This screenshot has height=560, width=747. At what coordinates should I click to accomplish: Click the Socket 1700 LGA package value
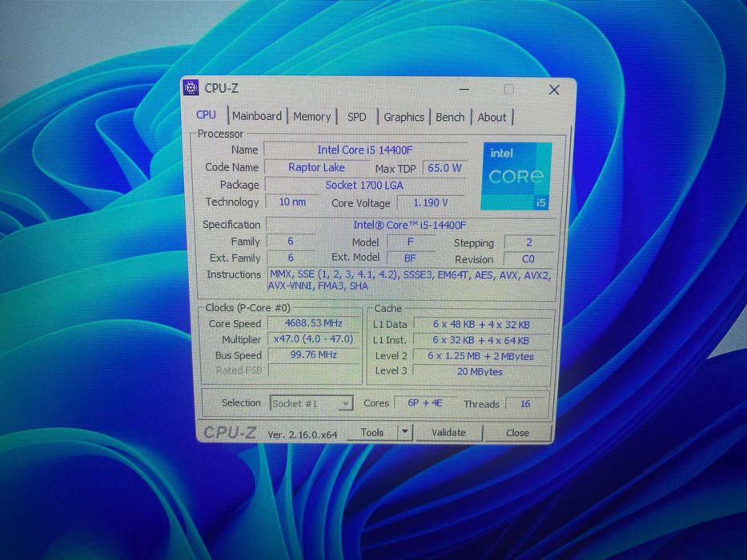click(x=364, y=186)
